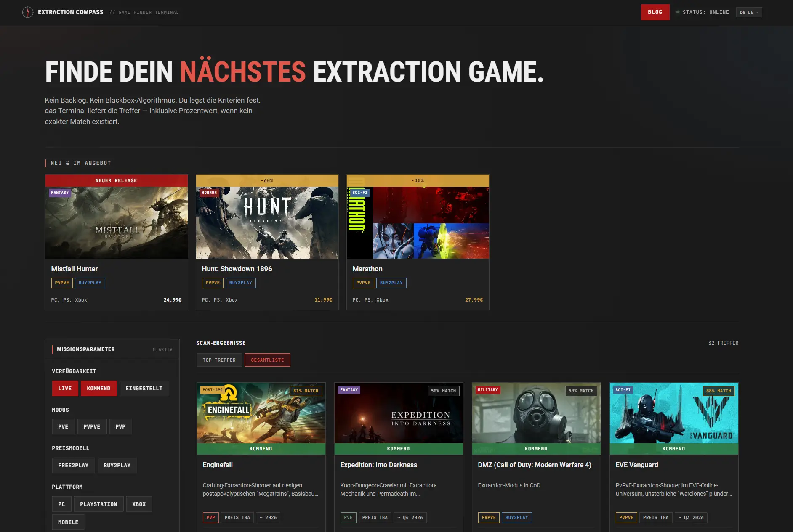Click the Enginefall result title
Viewport: 793px width, 532px height.
point(218,465)
